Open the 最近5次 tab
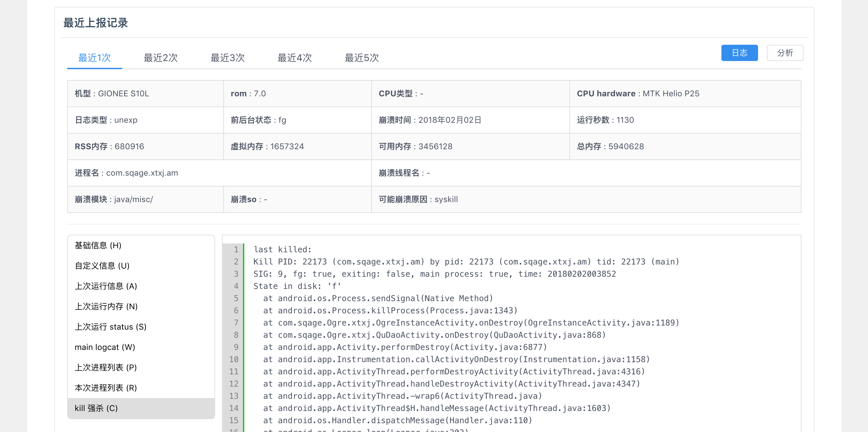 (362, 58)
